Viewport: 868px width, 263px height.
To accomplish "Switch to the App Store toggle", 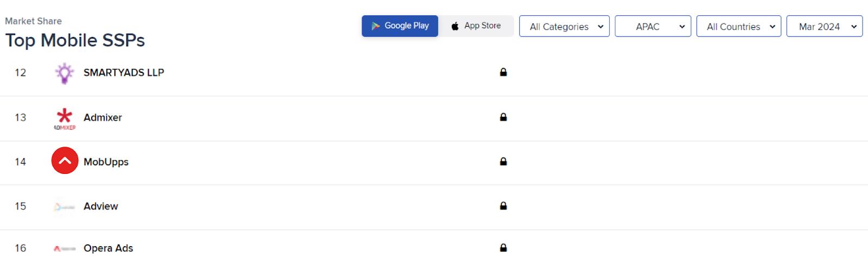I will (476, 26).
